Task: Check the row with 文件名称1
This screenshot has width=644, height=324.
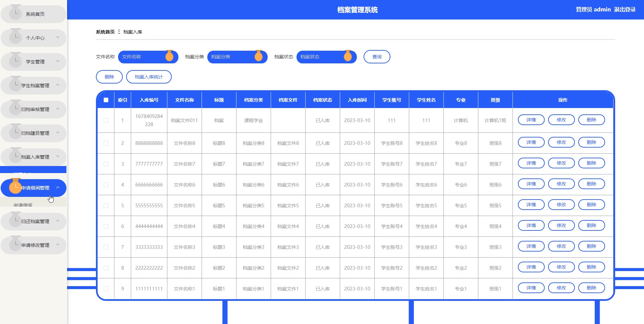Action: (106, 289)
